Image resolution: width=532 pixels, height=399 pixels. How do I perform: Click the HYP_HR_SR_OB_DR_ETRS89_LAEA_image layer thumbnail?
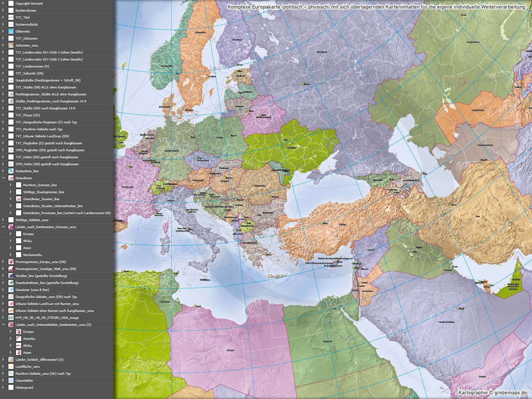[x=11, y=318]
